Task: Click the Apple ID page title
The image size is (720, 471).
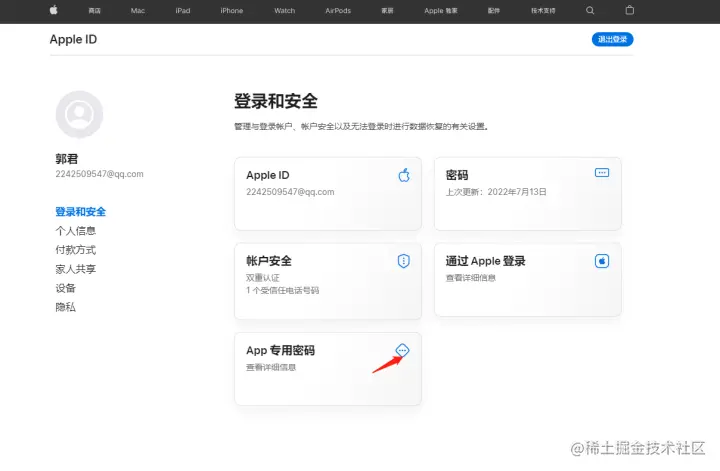Action: tap(73, 39)
